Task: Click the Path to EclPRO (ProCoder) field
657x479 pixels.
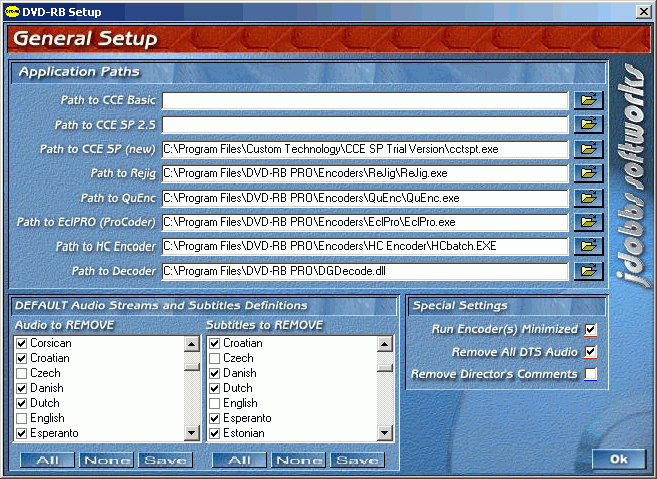Action: click(x=365, y=222)
